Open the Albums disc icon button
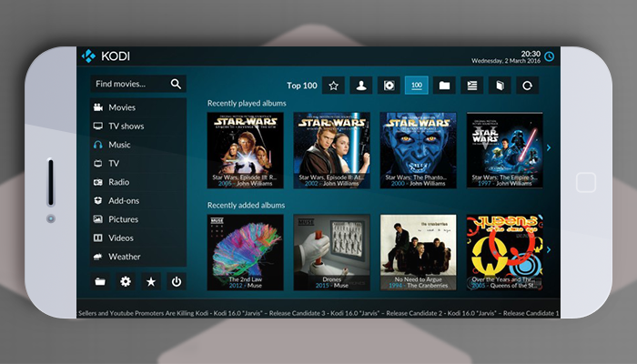637x364 pixels. click(x=389, y=86)
